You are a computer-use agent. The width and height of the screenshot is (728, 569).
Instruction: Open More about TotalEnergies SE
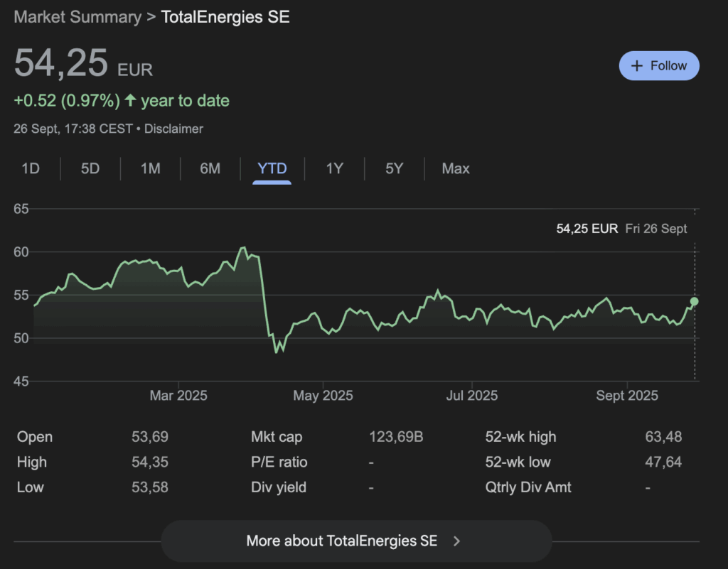click(x=356, y=541)
